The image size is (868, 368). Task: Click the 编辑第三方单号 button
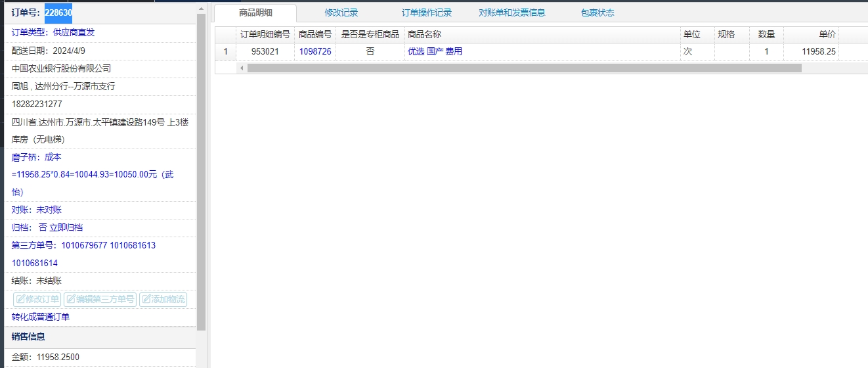point(100,300)
